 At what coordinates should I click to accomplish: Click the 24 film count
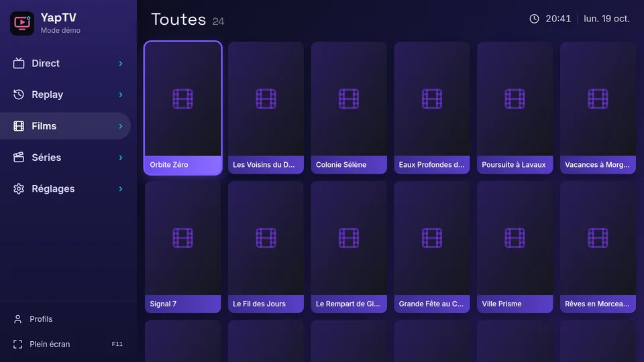[x=218, y=21]
